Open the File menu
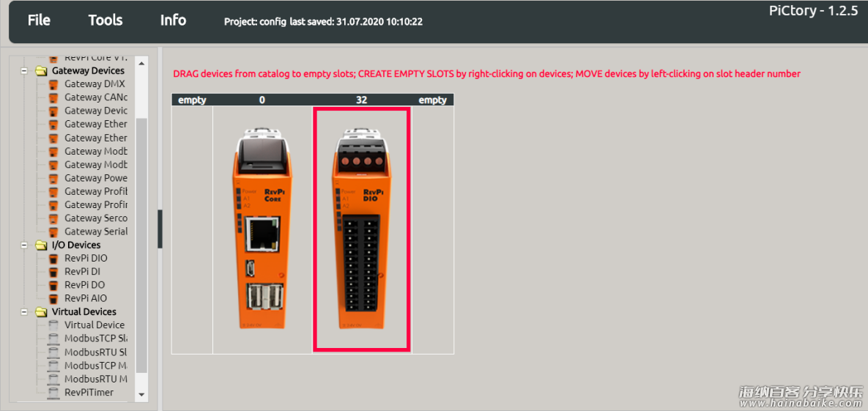868x411 pixels. click(39, 21)
